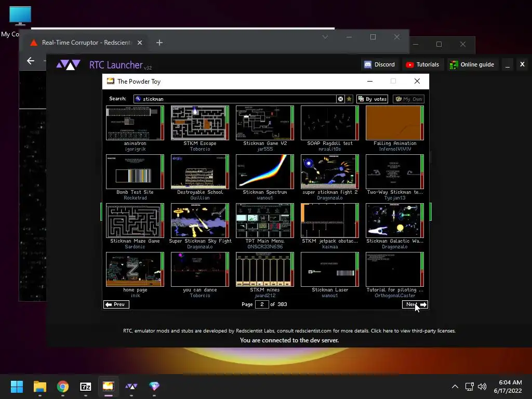
Task: Expand the browser tab search chevron
Action: pos(325,37)
